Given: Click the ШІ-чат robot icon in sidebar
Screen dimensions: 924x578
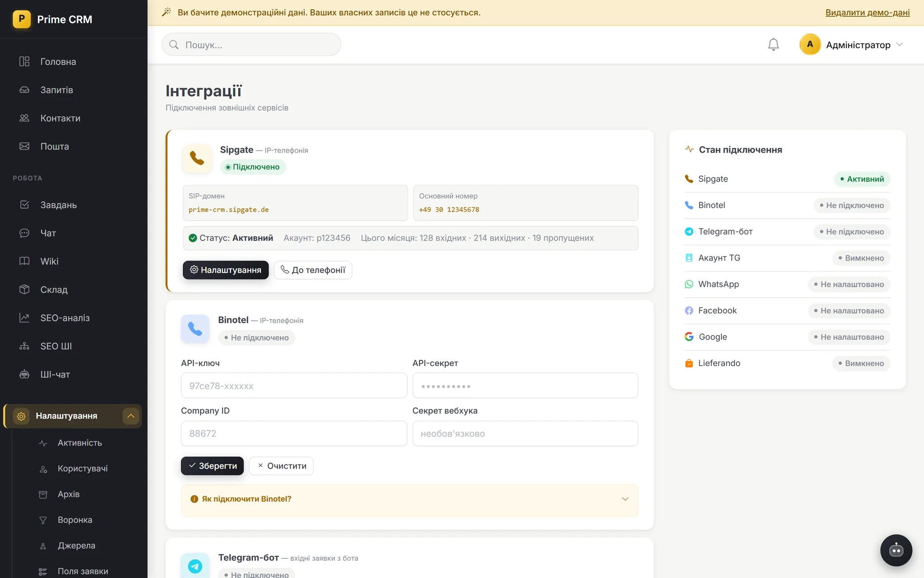Looking at the screenshot, I should point(25,374).
